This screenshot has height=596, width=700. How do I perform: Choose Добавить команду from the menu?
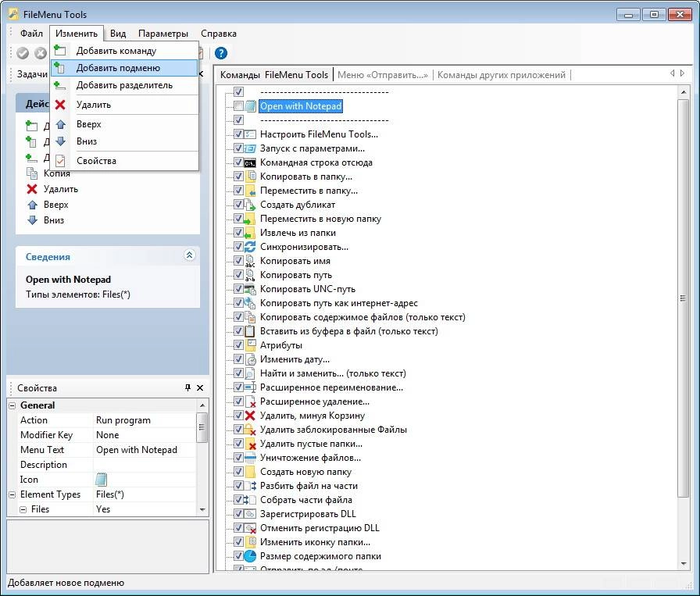pos(124,51)
